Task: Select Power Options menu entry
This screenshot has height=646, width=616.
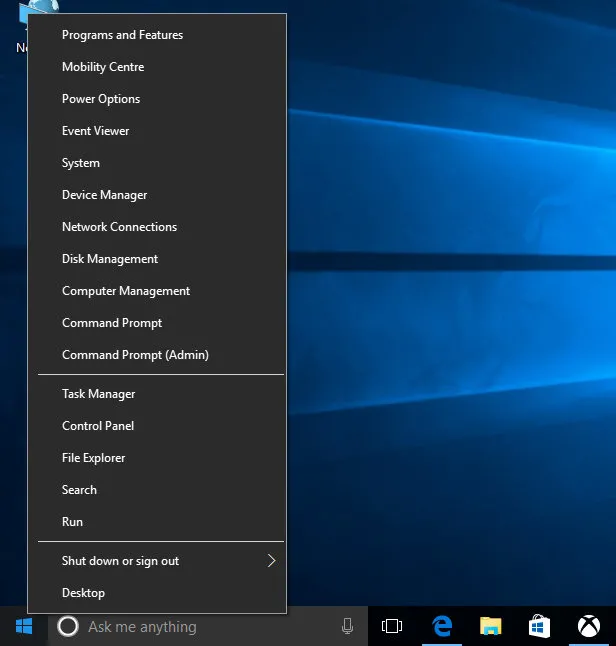Action: coord(101,99)
